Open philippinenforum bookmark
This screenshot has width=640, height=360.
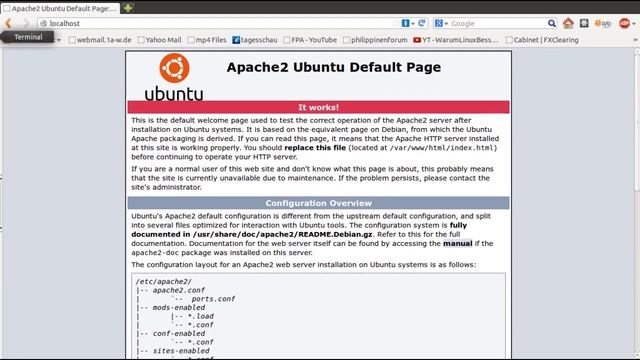click(375, 40)
